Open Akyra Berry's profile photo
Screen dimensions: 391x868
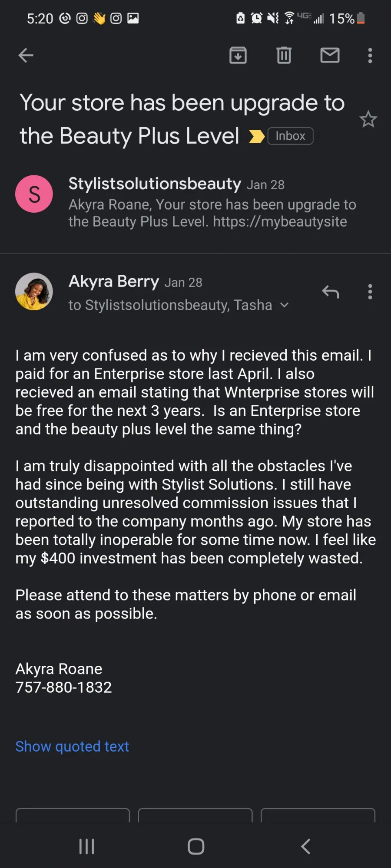click(x=34, y=292)
